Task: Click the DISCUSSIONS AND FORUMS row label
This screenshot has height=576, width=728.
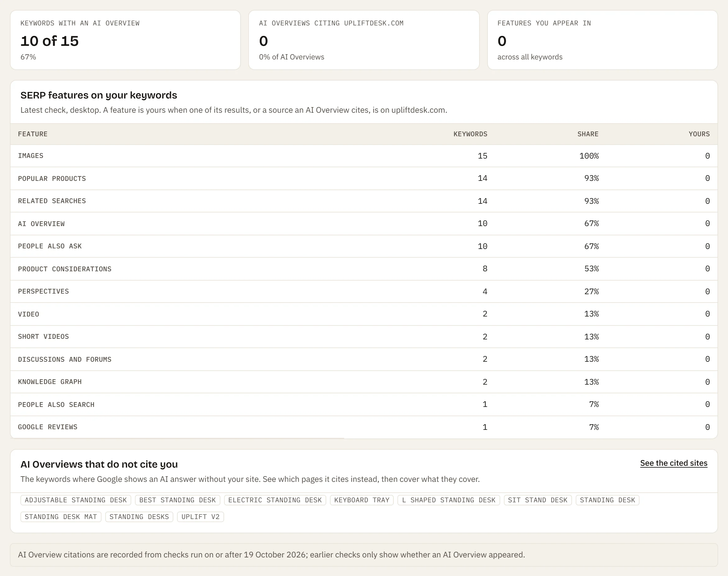Action: coord(65,359)
